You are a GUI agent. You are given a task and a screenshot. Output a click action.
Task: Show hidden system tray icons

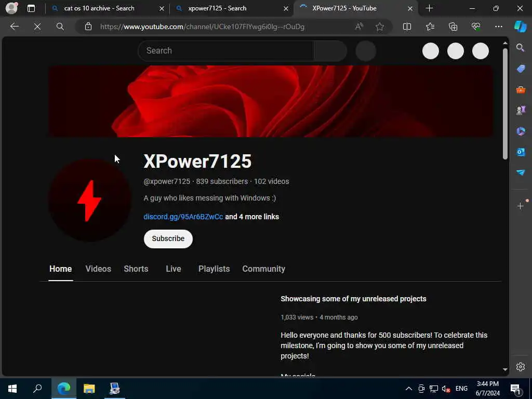point(409,389)
